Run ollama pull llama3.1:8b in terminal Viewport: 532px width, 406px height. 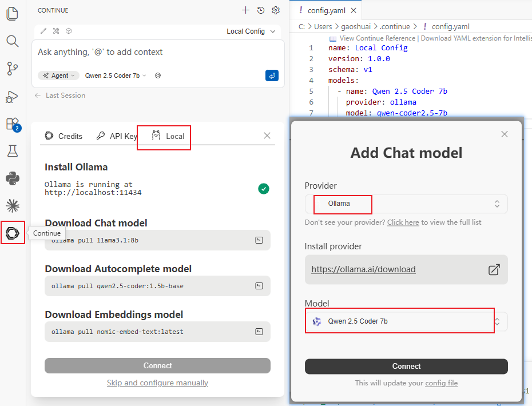(x=259, y=240)
